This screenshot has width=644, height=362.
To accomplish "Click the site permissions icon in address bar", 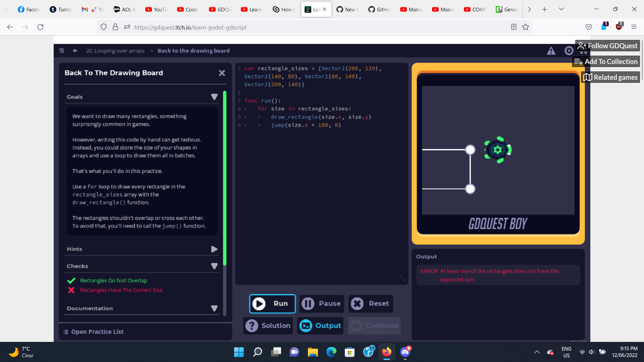I will (x=127, y=27).
